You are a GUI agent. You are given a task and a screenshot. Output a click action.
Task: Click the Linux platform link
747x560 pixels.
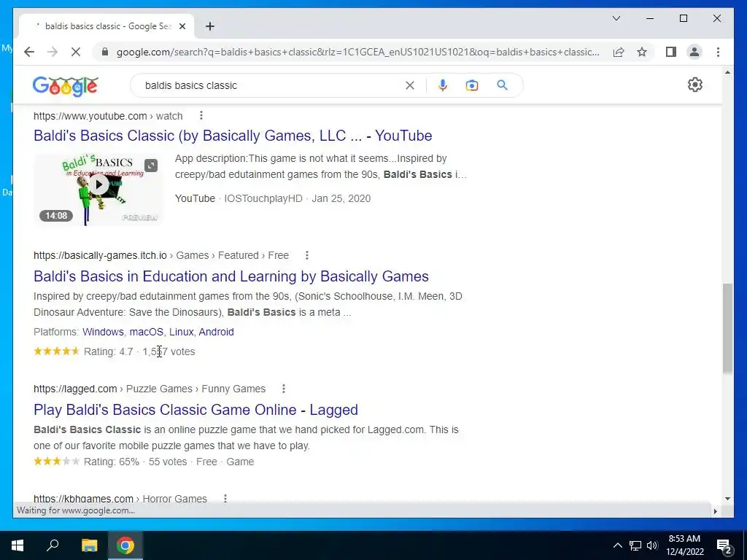point(182,332)
